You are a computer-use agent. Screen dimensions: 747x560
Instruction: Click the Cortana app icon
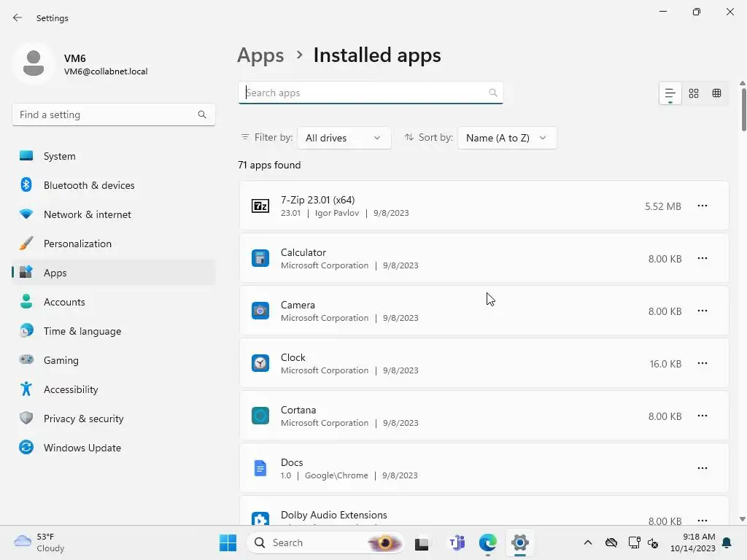tap(260, 416)
